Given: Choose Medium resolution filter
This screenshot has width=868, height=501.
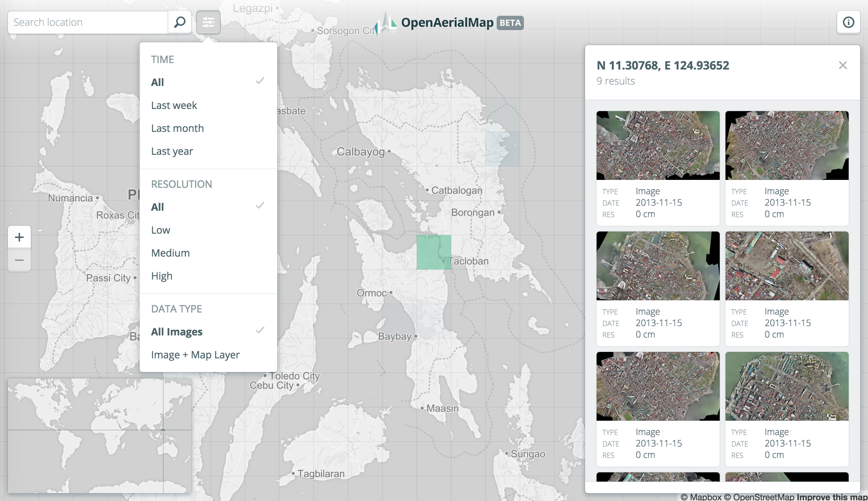Looking at the screenshot, I should point(208,253).
